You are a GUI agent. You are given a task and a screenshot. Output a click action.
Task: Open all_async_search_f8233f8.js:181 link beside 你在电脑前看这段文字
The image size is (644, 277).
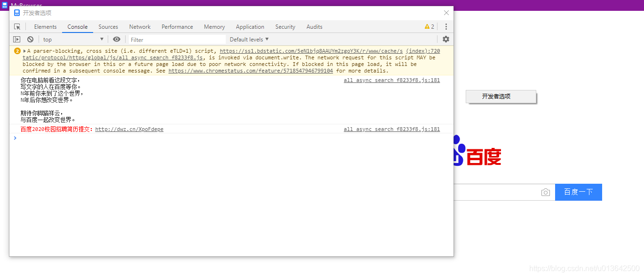pos(392,80)
